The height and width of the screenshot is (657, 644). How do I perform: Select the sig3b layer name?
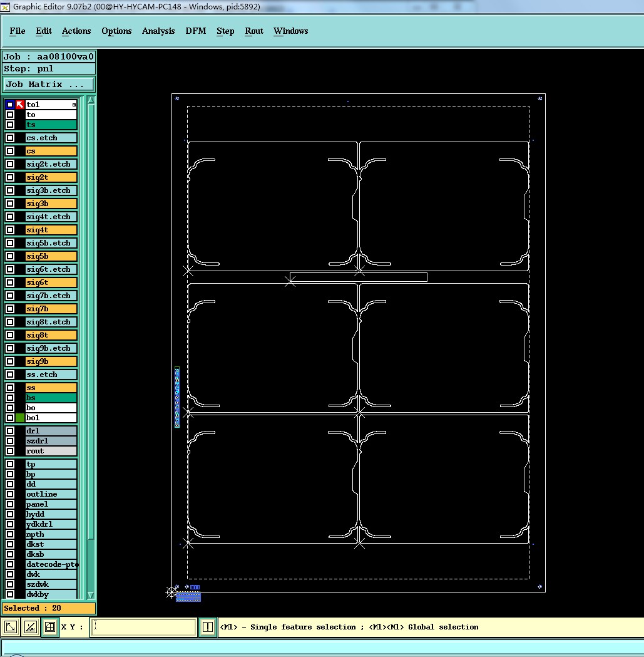tap(51, 204)
